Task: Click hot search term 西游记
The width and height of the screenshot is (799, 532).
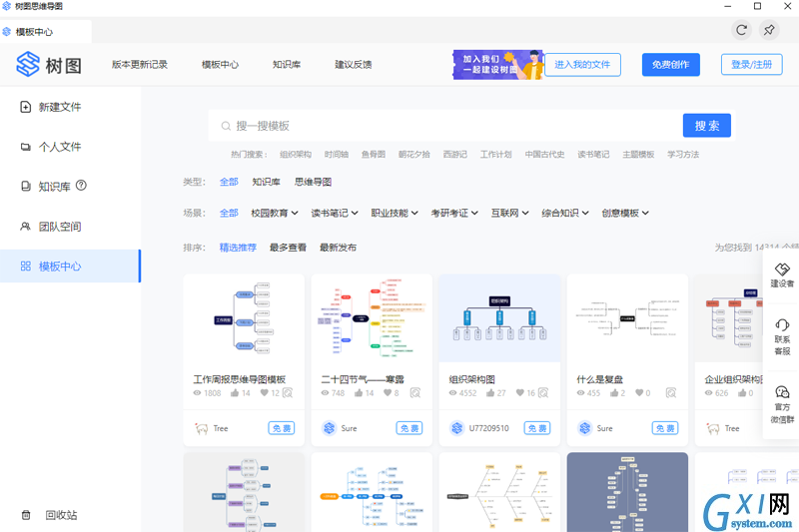Action: (x=455, y=155)
